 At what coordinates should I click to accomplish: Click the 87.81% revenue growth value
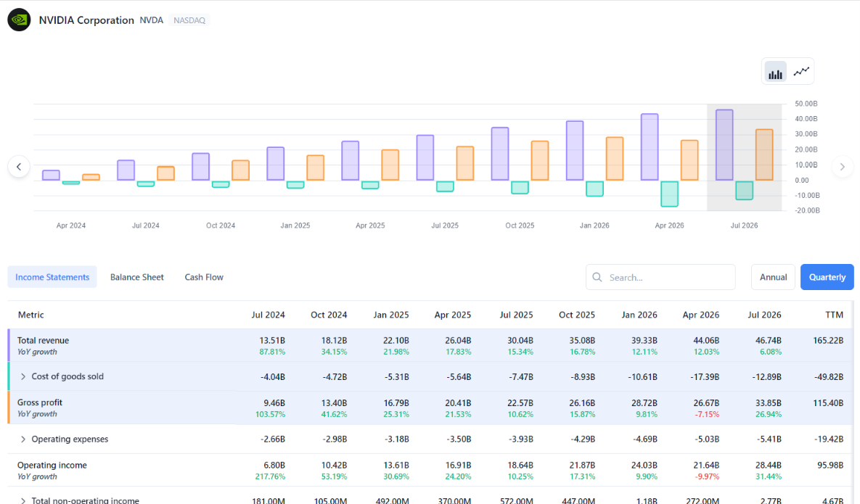click(x=272, y=352)
